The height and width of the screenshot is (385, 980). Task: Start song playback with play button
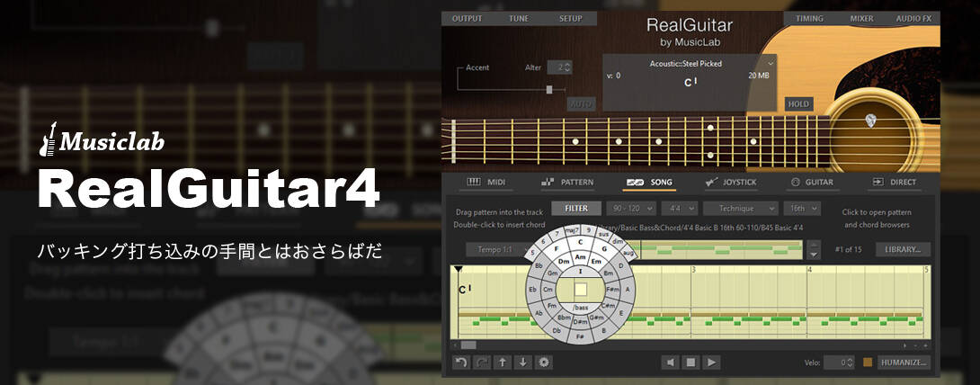point(711,362)
